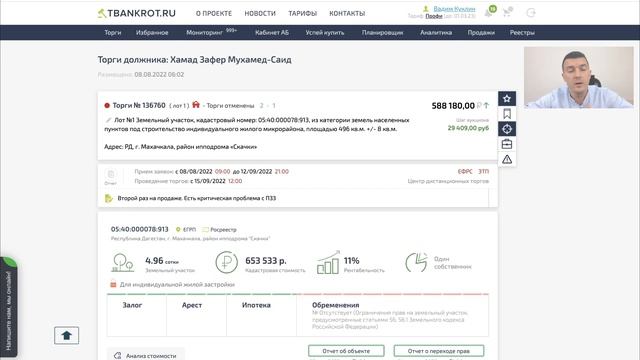Viewport: 640px width, 360px height.
Task: Click the profitability bar chart icon
Action: [x=328, y=263]
